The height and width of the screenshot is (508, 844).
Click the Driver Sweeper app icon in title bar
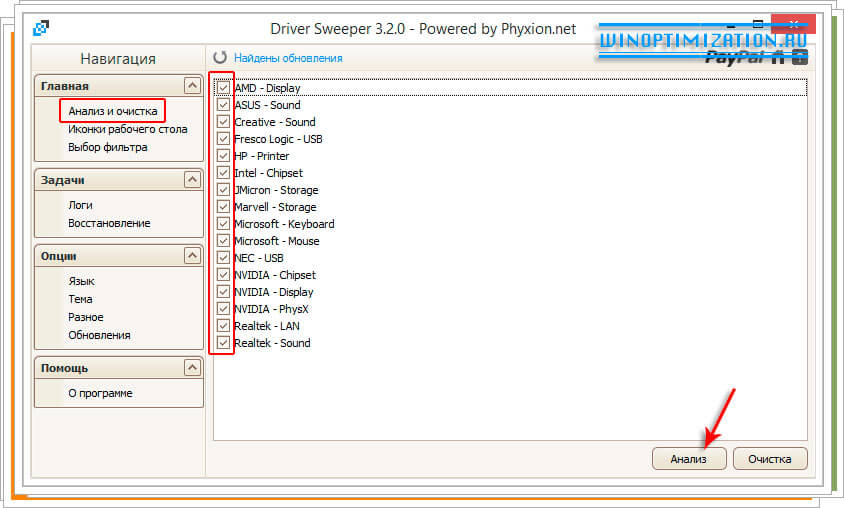tap(40, 28)
